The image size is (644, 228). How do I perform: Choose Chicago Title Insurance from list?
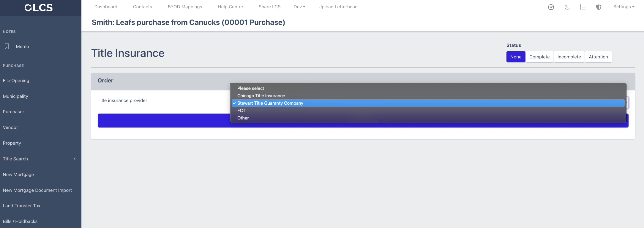pyautogui.click(x=261, y=96)
